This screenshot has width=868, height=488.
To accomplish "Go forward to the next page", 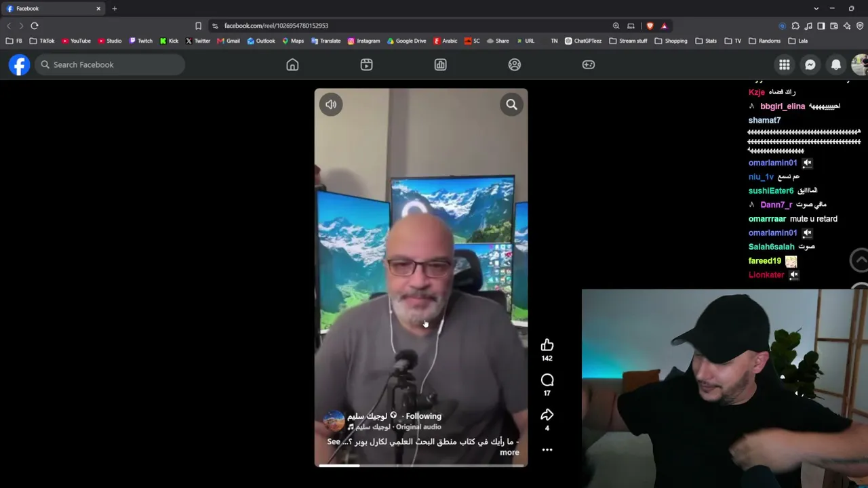I will [21, 26].
